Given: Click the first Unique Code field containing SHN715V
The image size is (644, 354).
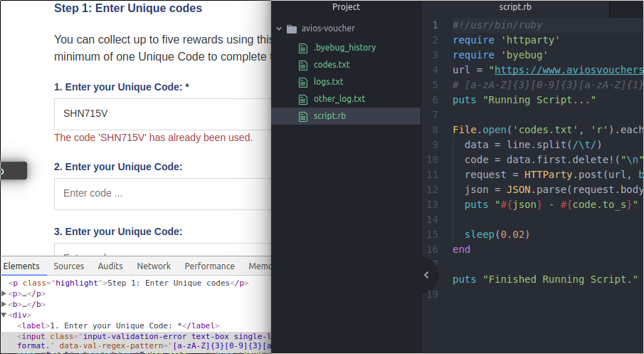Looking at the screenshot, I should click(162, 114).
